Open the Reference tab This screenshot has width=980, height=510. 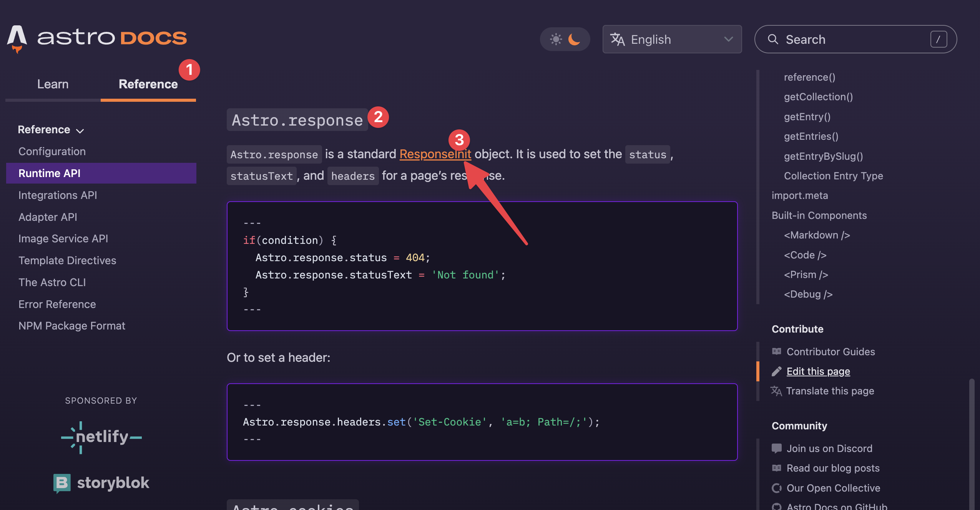[148, 84]
